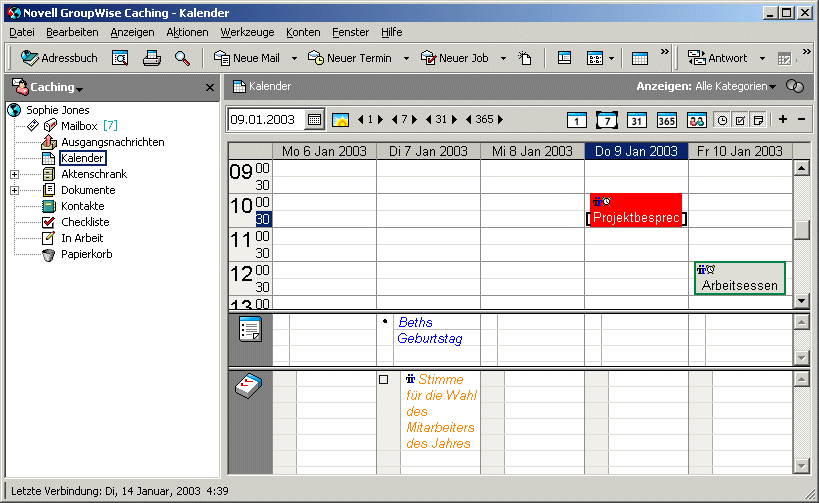Click the folder preview search icon beside Adressbuch
Screen dimensions: 819x503
coord(120,58)
